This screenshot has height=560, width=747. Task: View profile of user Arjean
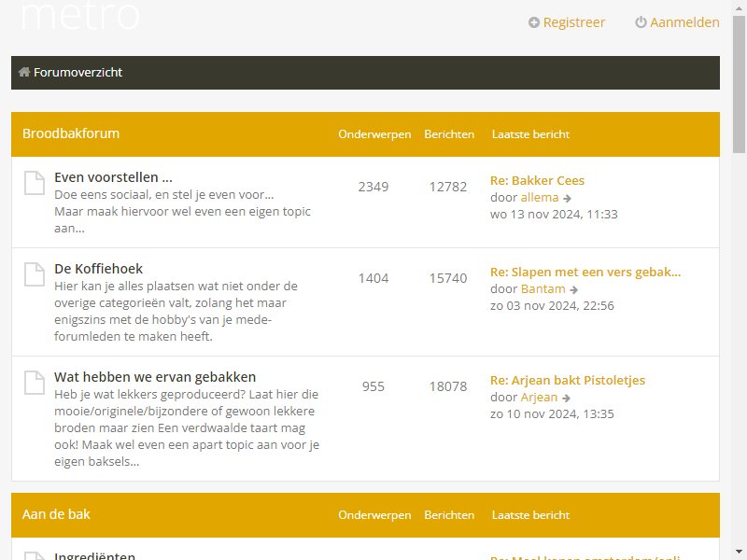[x=539, y=397]
